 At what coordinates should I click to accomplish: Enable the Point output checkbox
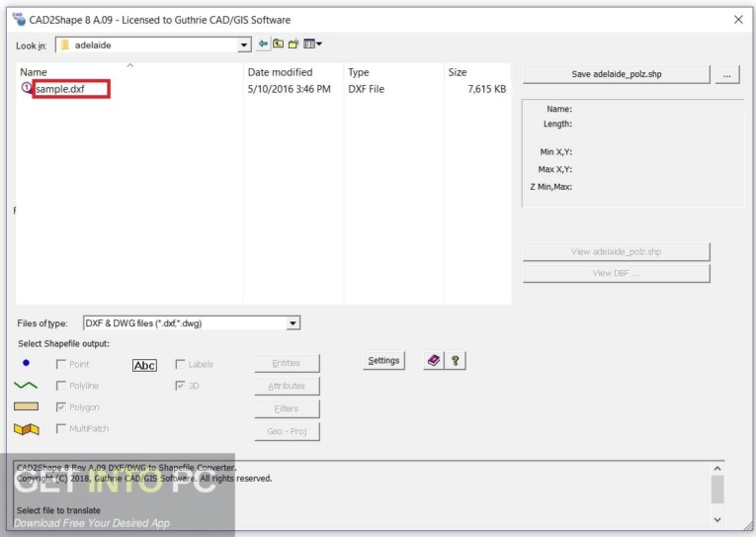click(x=61, y=364)
